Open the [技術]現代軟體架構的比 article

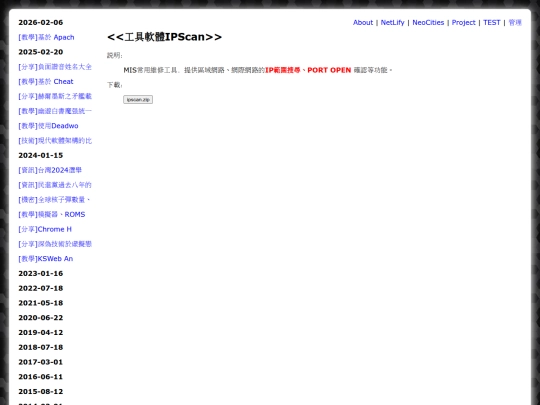(55, 141)
